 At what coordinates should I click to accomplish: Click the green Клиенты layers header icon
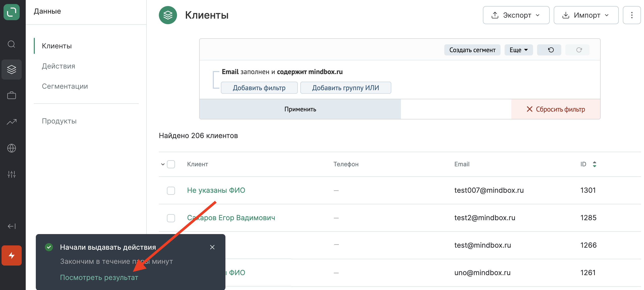click(168, 15)
